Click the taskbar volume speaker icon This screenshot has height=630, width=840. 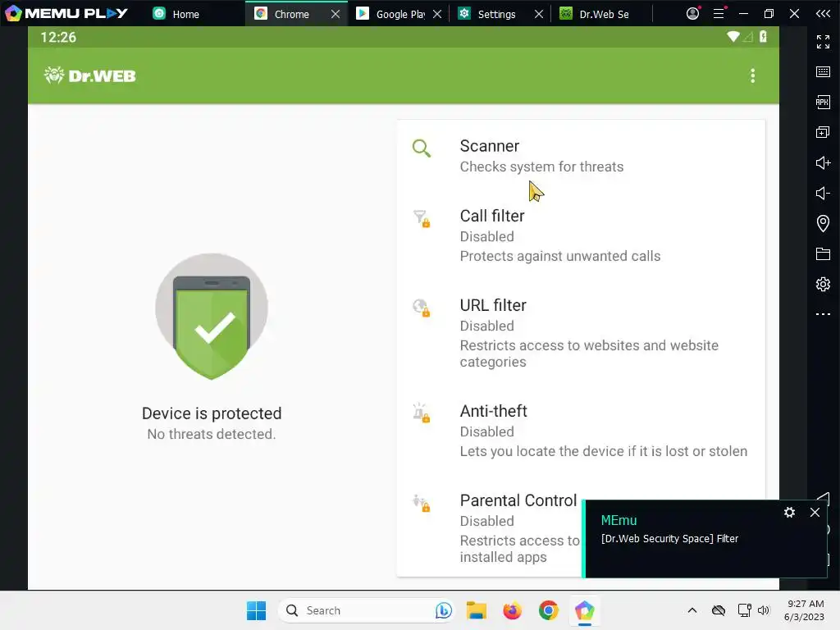pyautogui.click(x=764, y=610)
